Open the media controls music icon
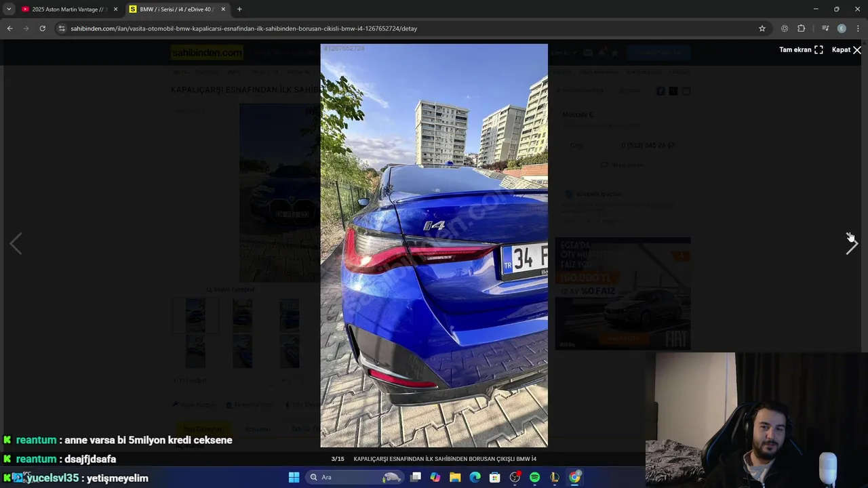This screenshot has height=488, width=868. coord(825,28)
